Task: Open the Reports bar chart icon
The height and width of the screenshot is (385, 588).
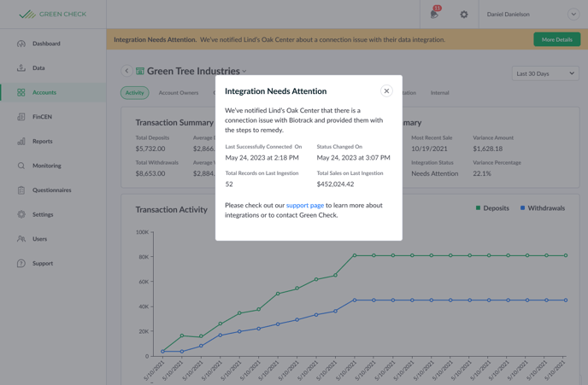Action: (21, 141)
